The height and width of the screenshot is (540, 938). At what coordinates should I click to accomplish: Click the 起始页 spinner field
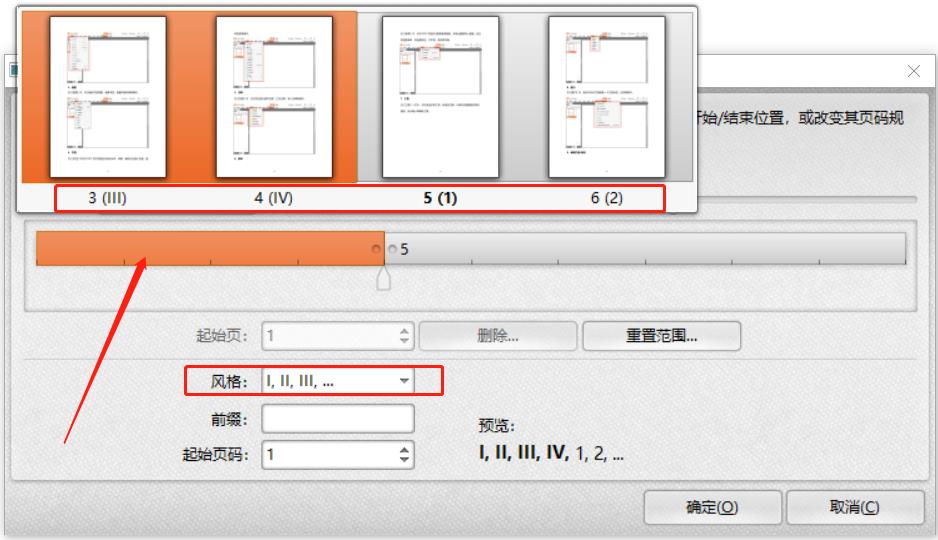click(x=328, y=336)
